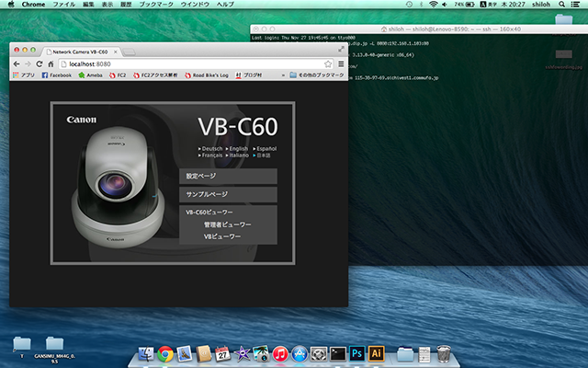Screen dimensions: 588x368
Task: Open the ブログ村 bookmark
Action: point(249,75)
